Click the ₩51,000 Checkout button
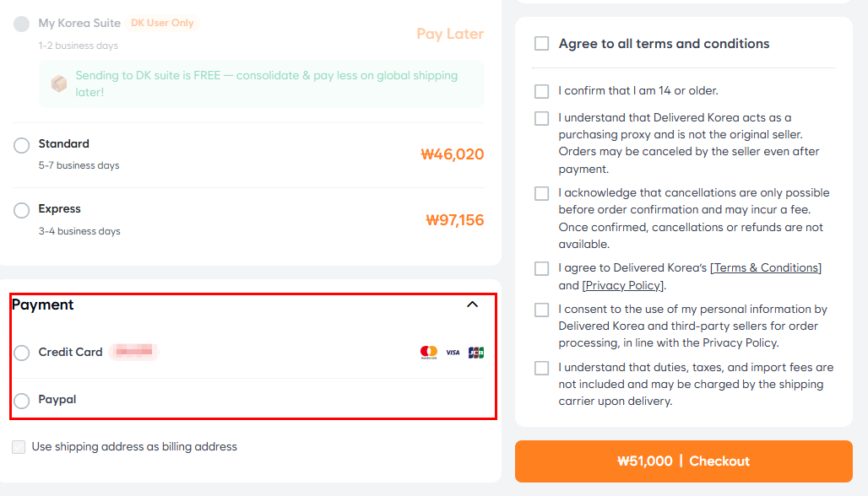 (683, 461)
